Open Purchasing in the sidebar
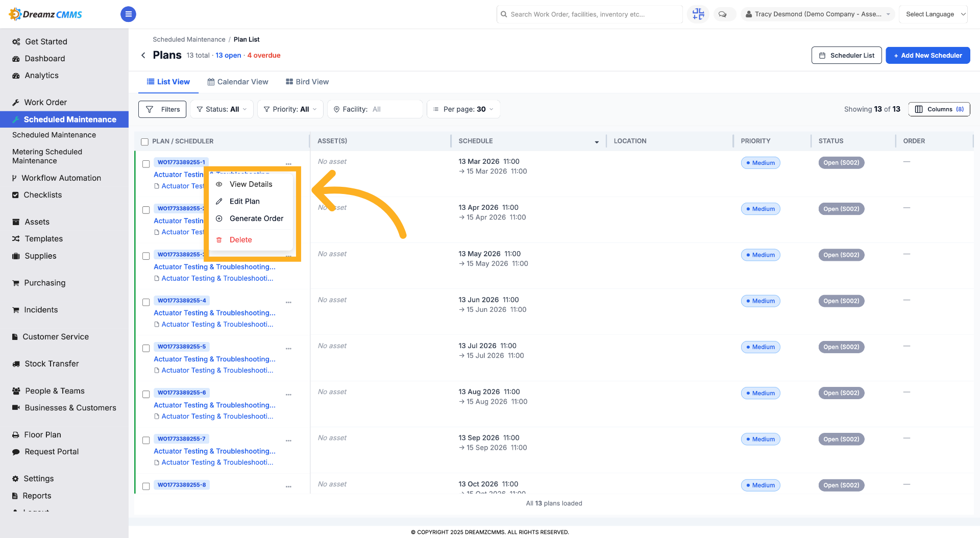This screenshot has height=538, width=980. tap(45, 283)
